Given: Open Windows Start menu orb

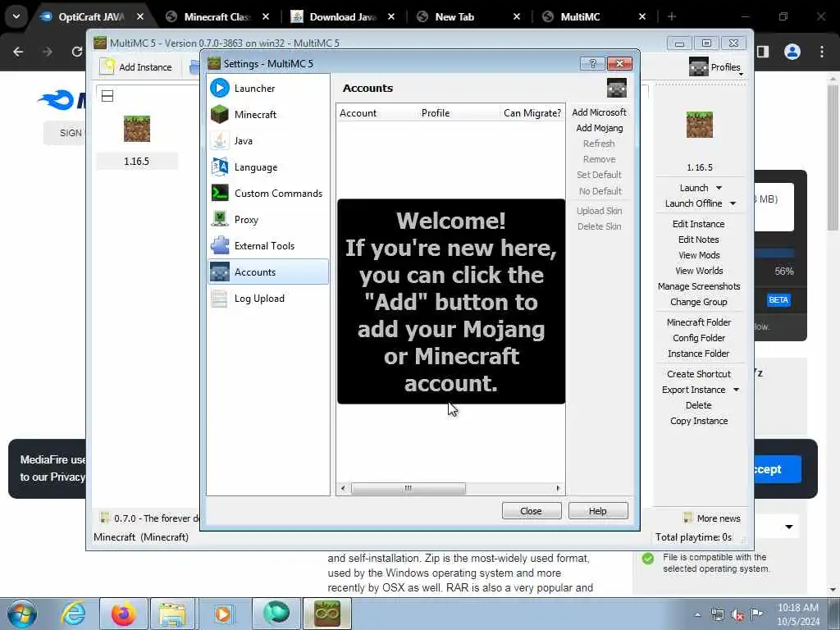Looking at the screenshot, I should [x=22, y=614].
